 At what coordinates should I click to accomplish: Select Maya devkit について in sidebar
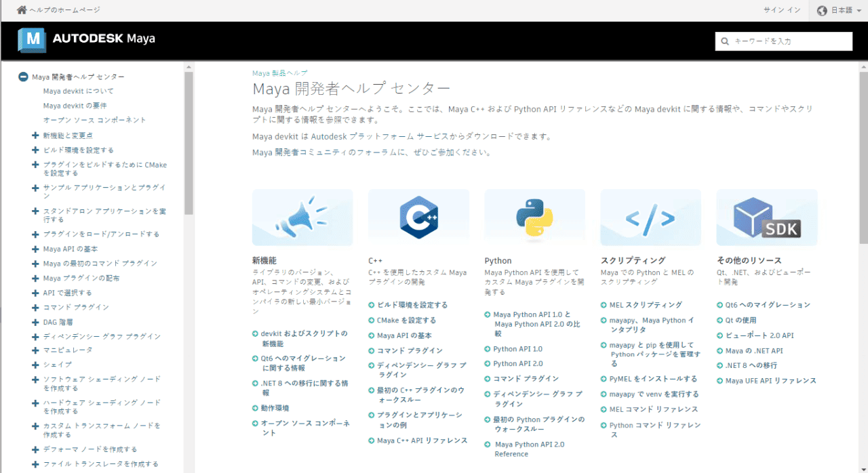tap(79, 91)
